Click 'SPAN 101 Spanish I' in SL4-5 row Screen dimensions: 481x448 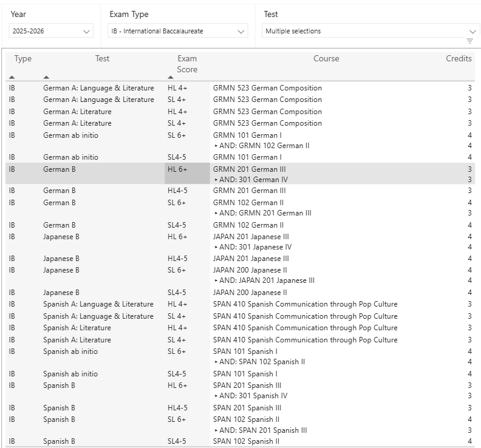point(245,374)
